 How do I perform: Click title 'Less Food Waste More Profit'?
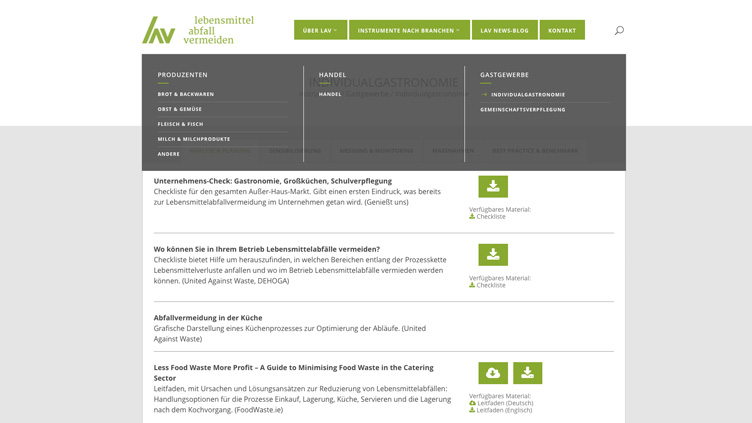(294, 373)
